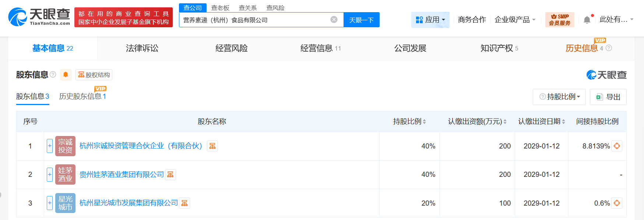644x220 pixels.
Task: Expand the 贵州娃茅酒业 row plus button
Action: (50, 174)
